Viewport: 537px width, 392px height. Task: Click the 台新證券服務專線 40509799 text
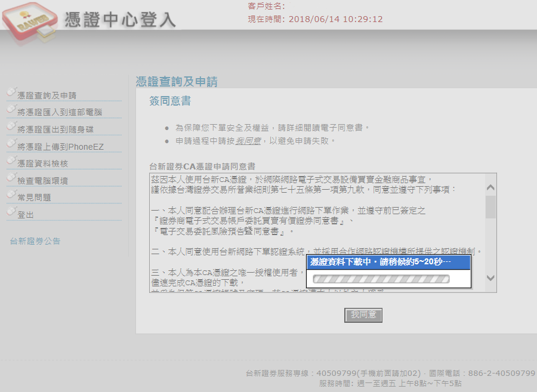pos(333,373)
